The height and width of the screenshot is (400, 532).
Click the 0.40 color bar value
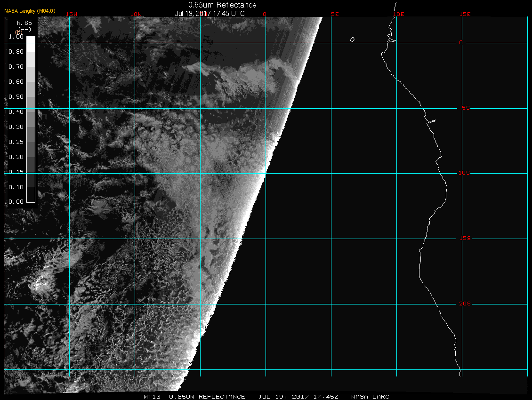[x=16, y=112]
